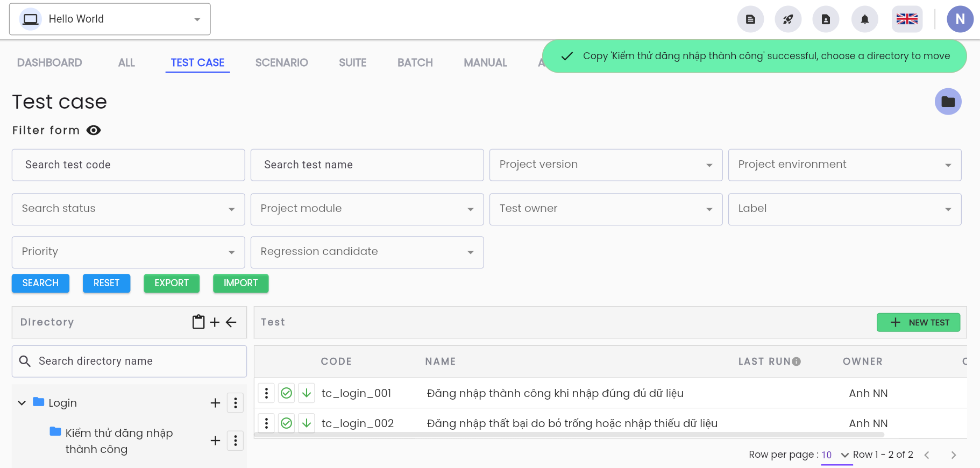Click the IMPORT button

240,283
